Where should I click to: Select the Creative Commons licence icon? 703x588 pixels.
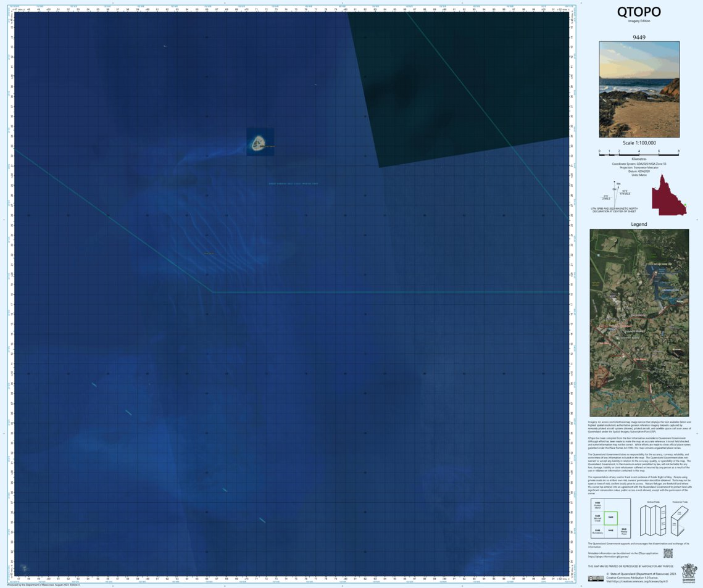coord(596,579)
